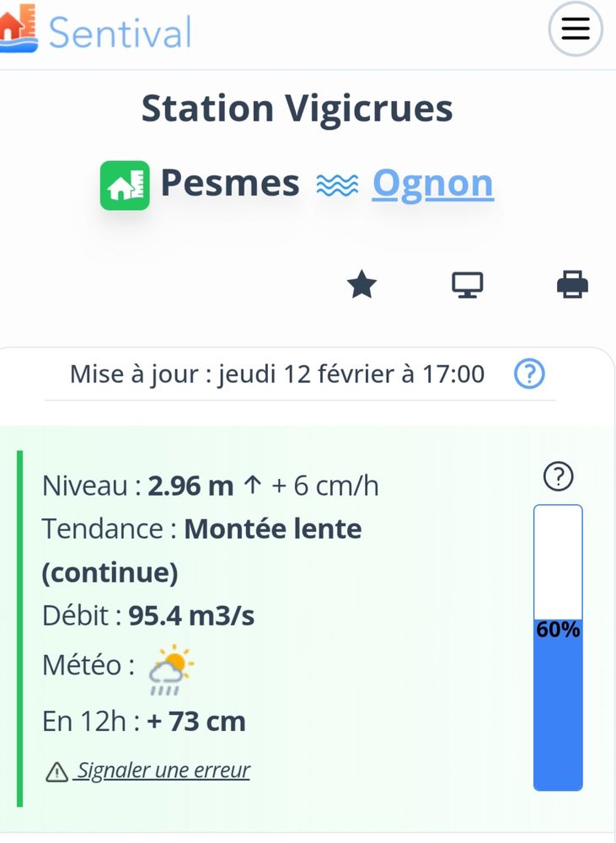Click Signaler une erreur link
Viewport: 616px width, 843px height.
[163, 771]
